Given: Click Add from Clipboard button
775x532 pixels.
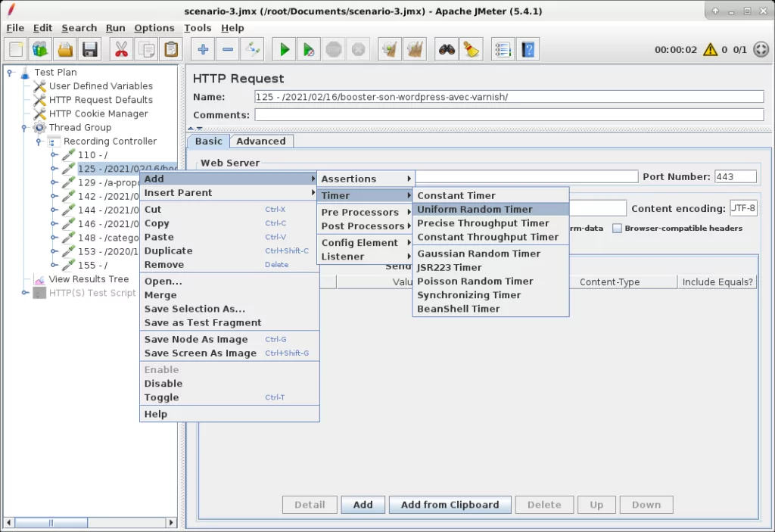Looking at the screenshot, I should (450, 505).
